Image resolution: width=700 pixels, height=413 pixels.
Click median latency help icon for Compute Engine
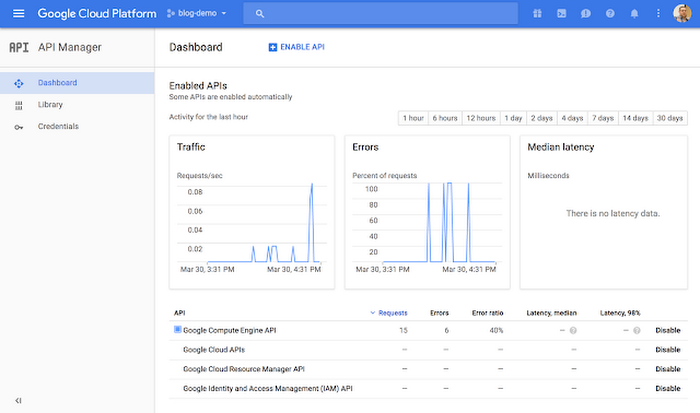[x=573, y=330]
